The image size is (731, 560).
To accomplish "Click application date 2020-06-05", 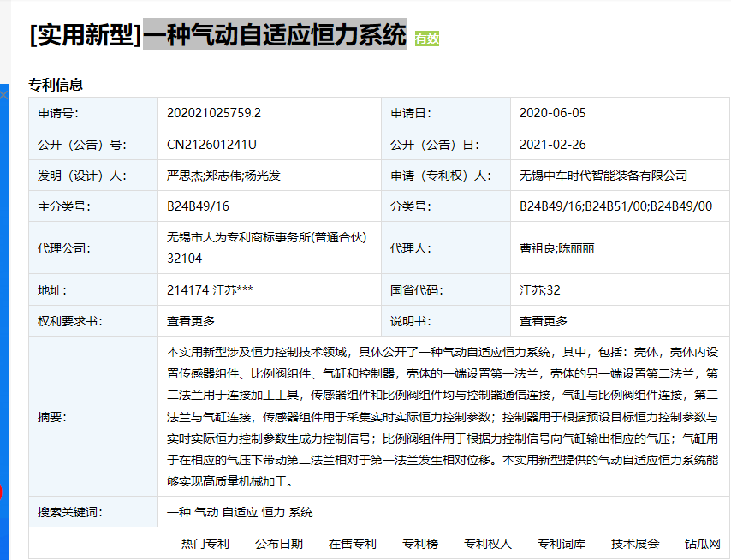I will click(x=552, y=113).
